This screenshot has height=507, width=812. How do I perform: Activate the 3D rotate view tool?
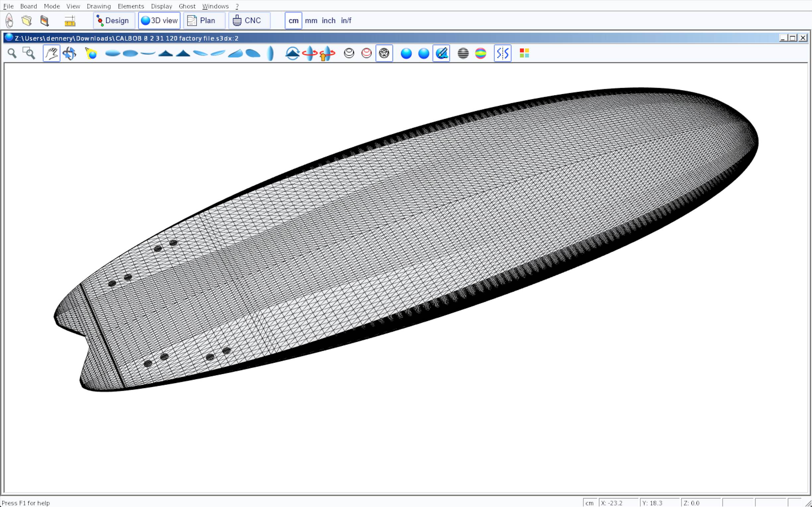coord(69,53)
